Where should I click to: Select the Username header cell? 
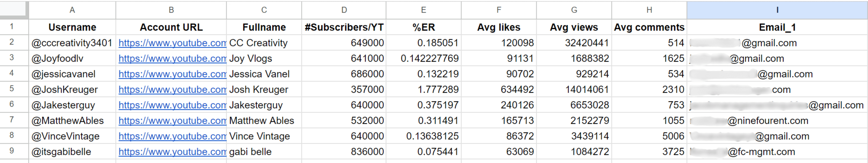72,27
